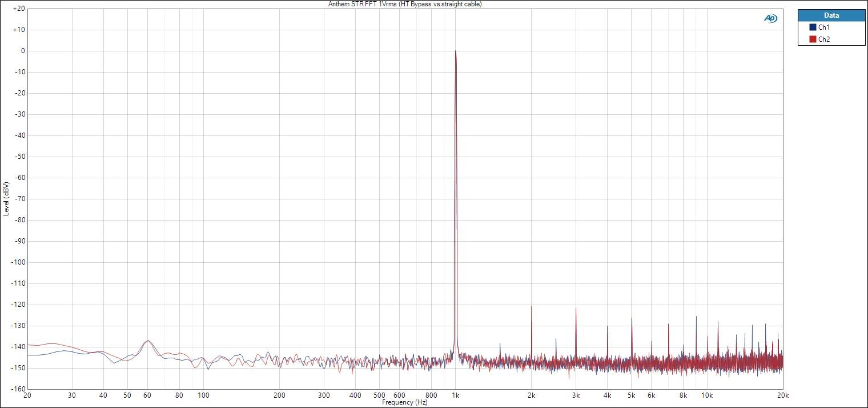Image resolution: width=868 pixels, height=408 pixels.
Task: Click the +20 tick label on level axis
Action: [18, 9]
